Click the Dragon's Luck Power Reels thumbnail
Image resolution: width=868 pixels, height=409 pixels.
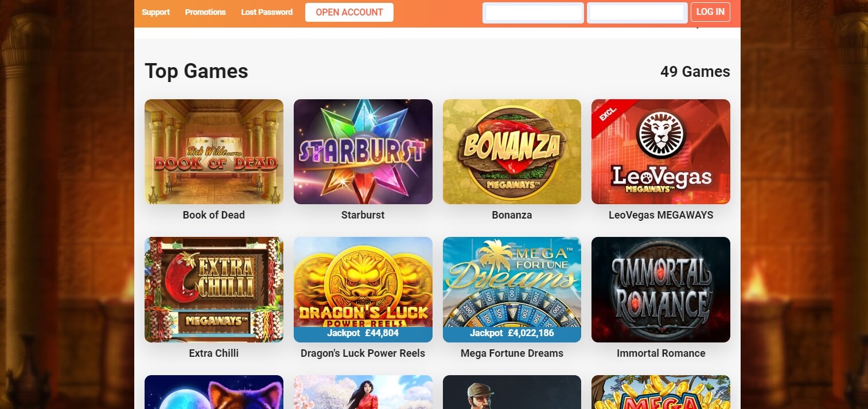point(363,290)
